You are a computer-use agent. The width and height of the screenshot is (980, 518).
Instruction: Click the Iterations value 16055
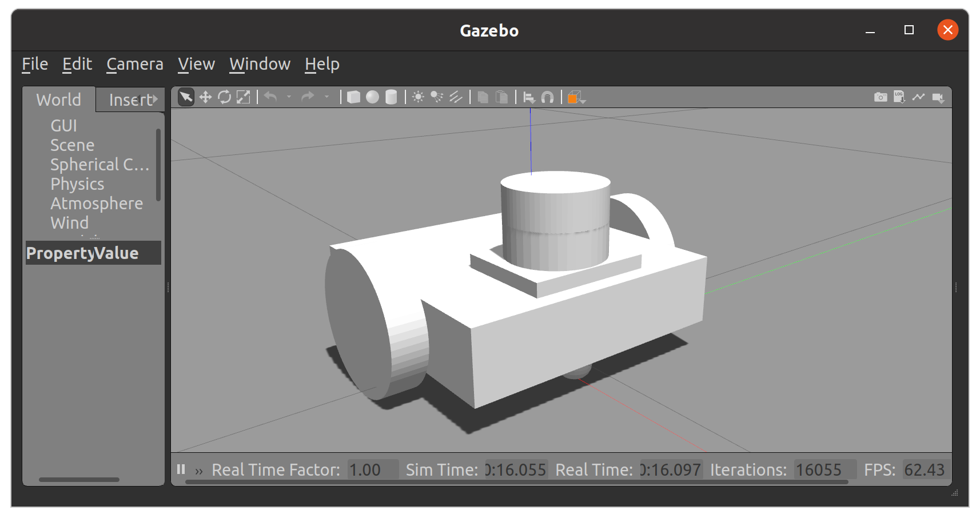[x=824, y=470]
